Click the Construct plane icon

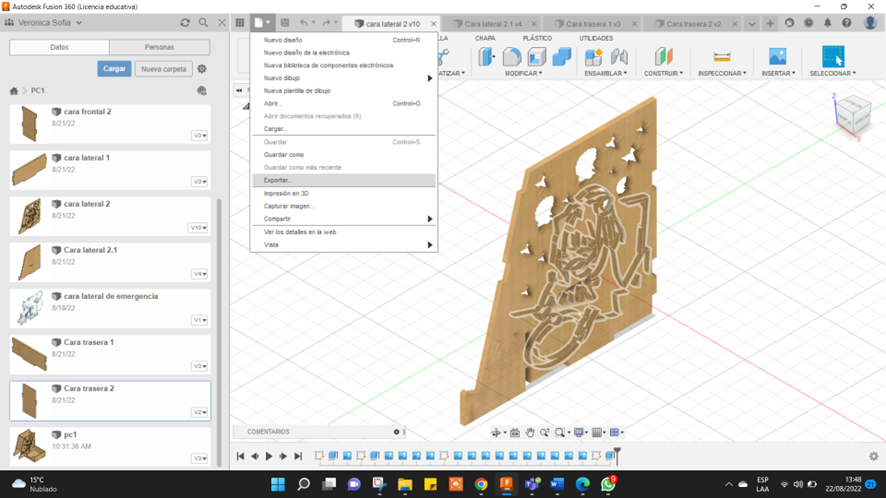(x=664, y=57)
